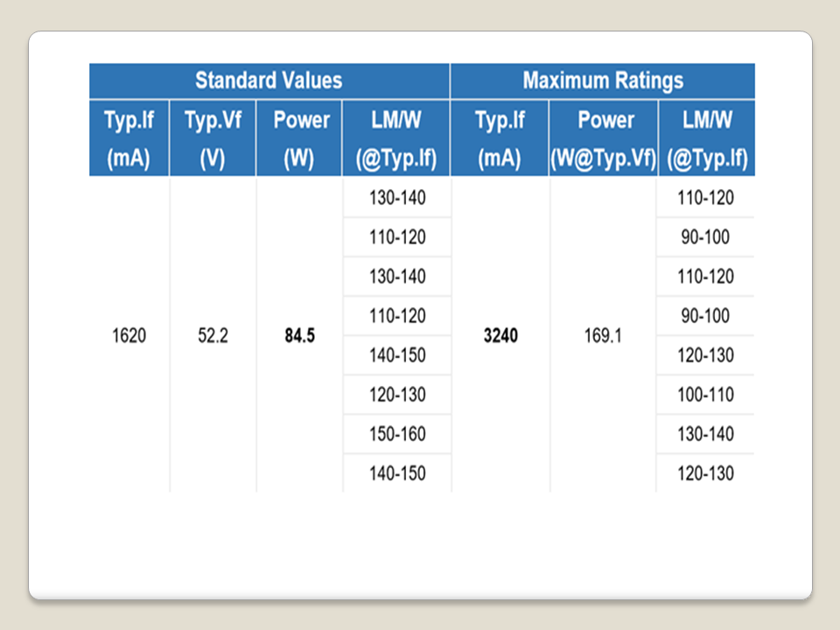Screen dimensions: 840x630
Task: Click the 52.2 voltage value cell
Action: pos(213,335)
